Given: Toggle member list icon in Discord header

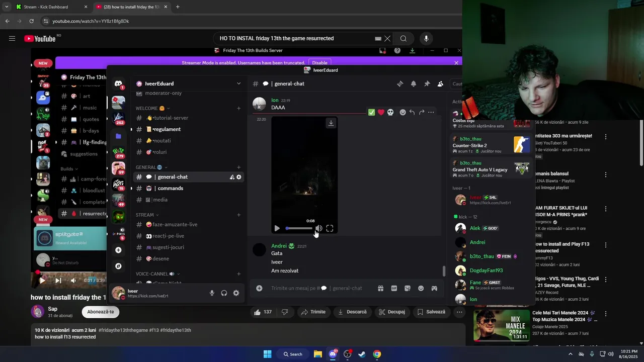Looking at the screenshot, I should pyautogui.click(x=440, y=84).
